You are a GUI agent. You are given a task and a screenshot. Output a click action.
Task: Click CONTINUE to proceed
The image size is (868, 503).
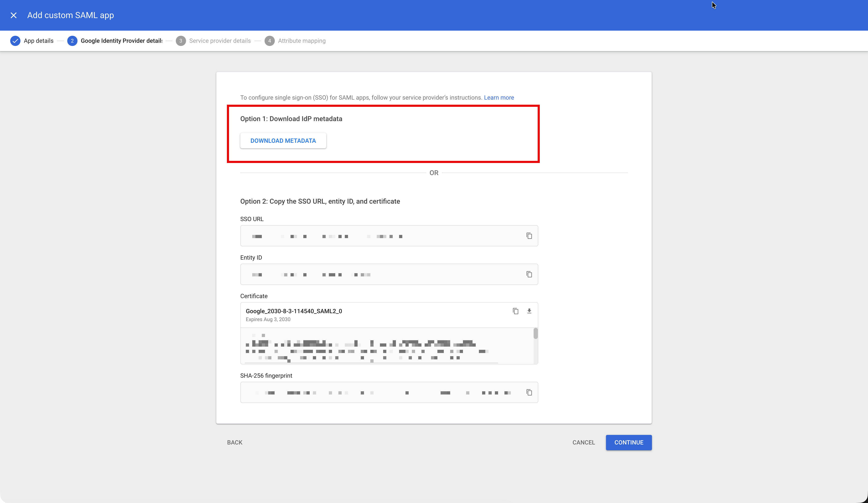(628, 442)
